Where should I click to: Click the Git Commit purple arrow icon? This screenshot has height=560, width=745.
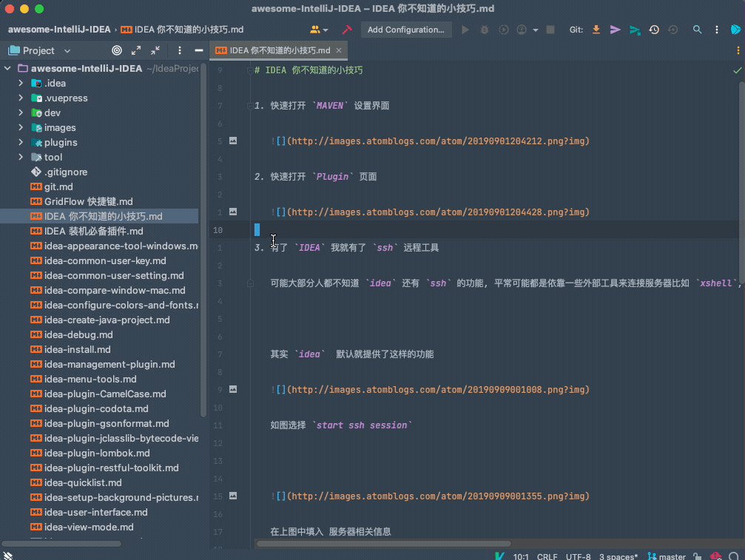pyautogui.click(x=616, y=30)
